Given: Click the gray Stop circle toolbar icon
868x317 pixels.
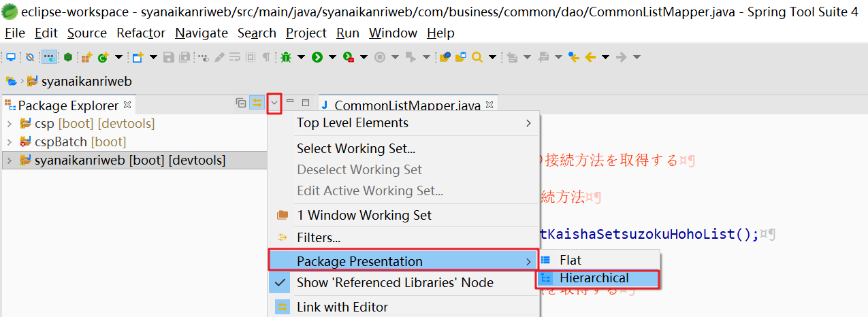Looking at the screenshot, I should pos(380,57).
